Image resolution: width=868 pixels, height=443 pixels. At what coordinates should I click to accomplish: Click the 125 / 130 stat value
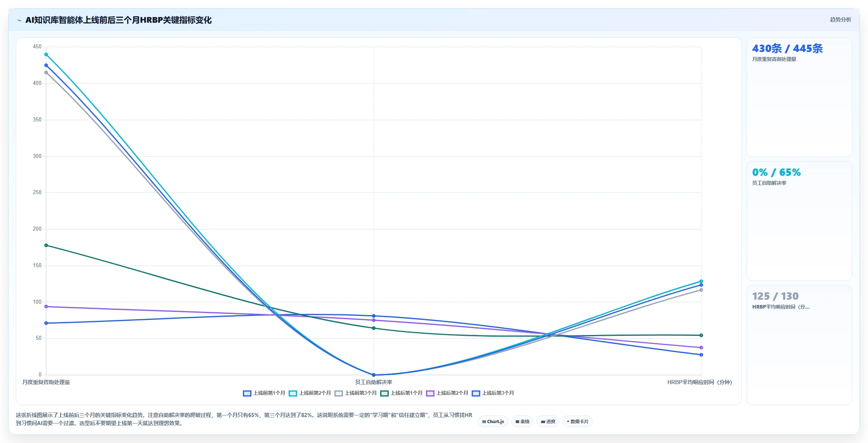(x=775, y=296)
